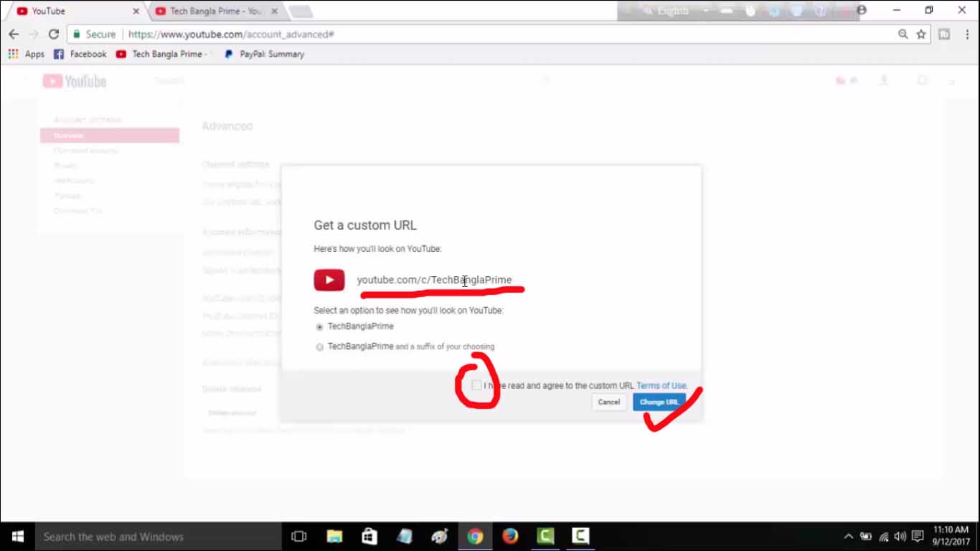Open the Chrome user profile icon
980x551 pixels.
coord(862,10)
